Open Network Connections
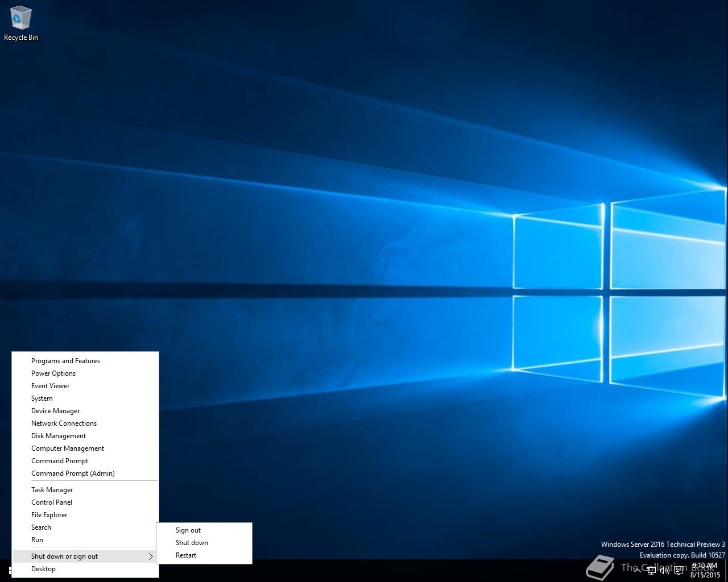Screen dimensions: 728x582 coord(85,423)
